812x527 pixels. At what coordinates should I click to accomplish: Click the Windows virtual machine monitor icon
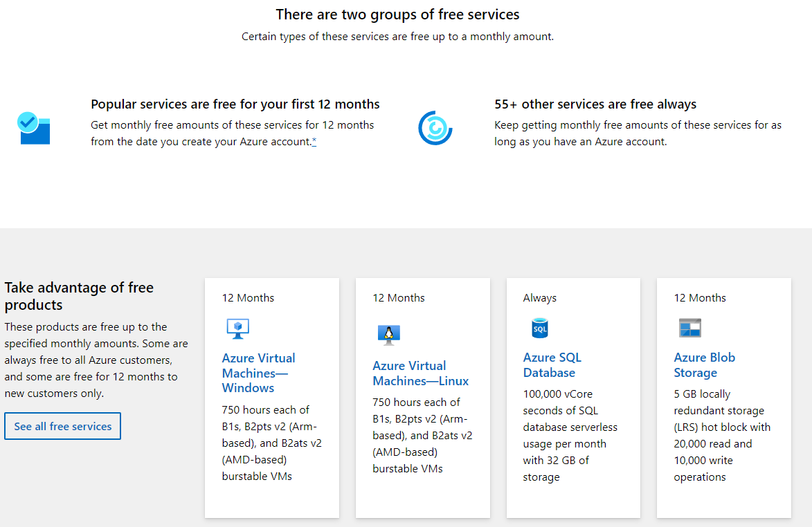[x=237, y=329]
